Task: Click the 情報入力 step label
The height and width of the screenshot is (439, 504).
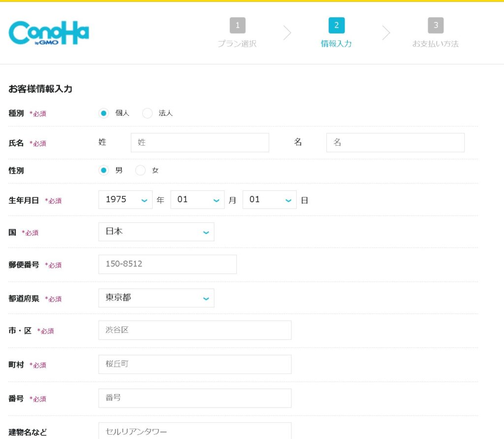Action: [336, 44]
